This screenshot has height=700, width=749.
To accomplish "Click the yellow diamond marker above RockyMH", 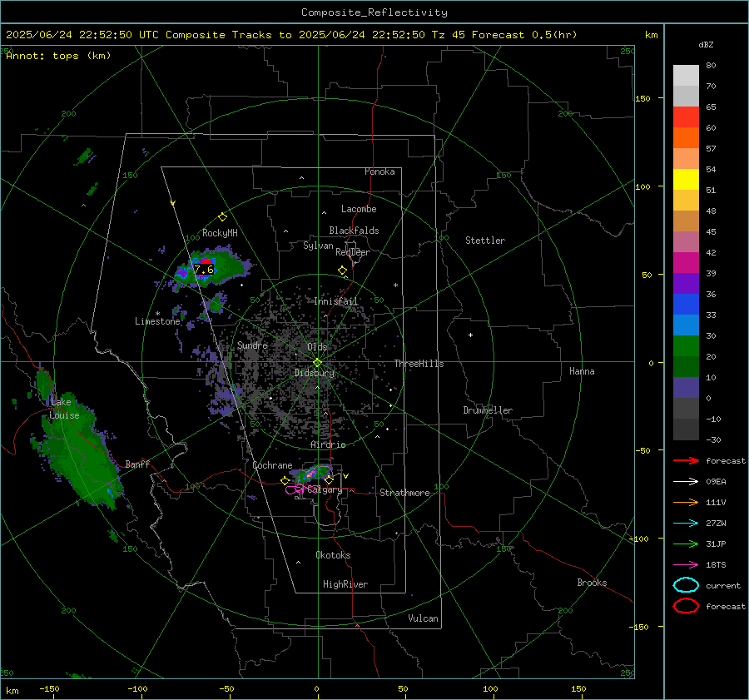I will pyautogui.click(x=222, y=217).
